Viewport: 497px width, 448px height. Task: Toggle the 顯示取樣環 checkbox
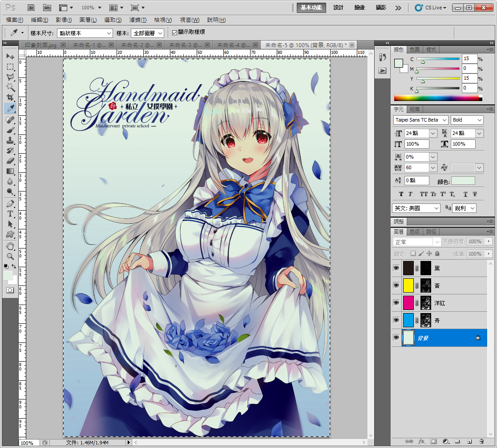coord(174,33)
